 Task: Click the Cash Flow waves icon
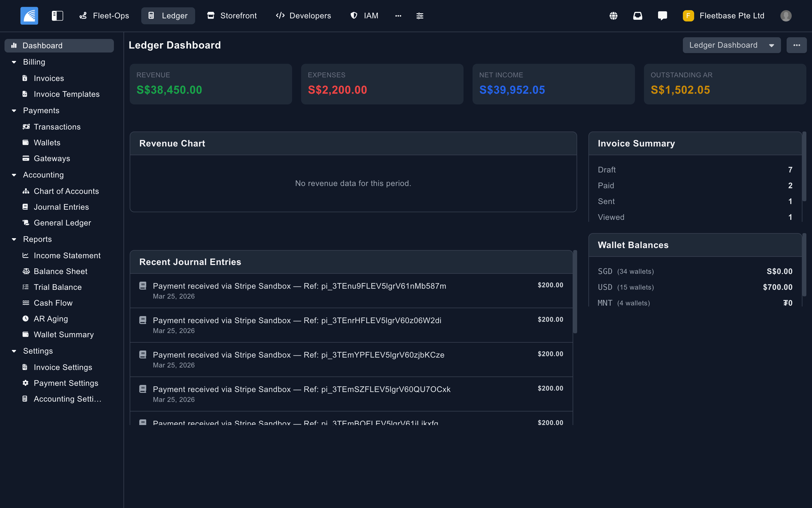(x=25, y=303)
